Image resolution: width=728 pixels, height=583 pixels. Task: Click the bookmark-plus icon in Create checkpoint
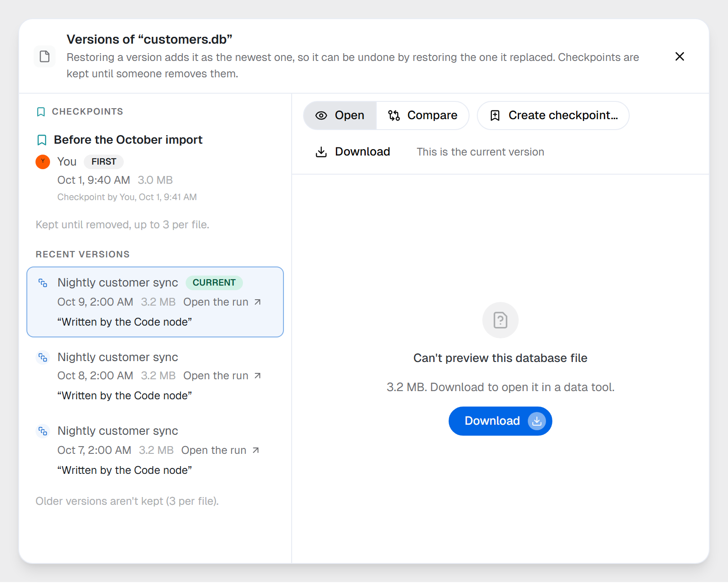tap(495, 116)
